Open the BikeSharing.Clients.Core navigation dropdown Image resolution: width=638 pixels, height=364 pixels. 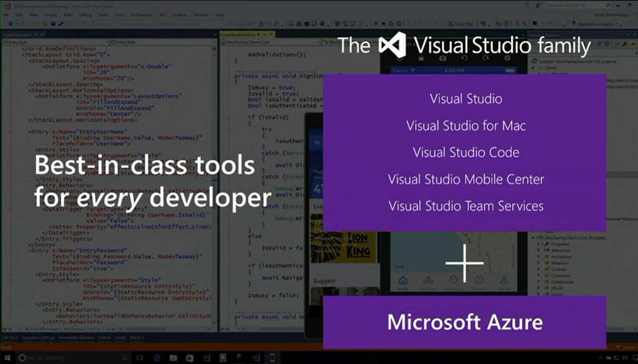pos(270,42)
